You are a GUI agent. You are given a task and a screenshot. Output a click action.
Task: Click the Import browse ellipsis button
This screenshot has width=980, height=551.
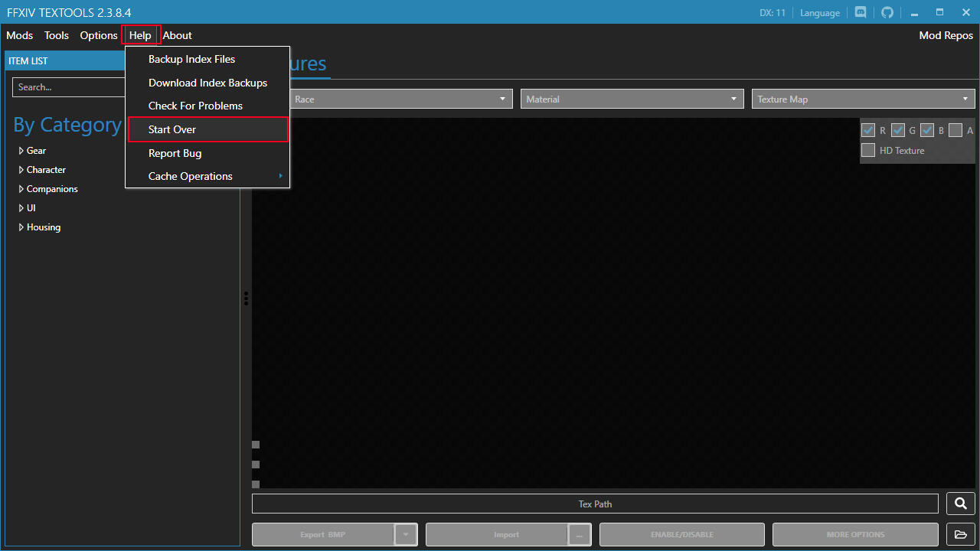pos(579,535)
